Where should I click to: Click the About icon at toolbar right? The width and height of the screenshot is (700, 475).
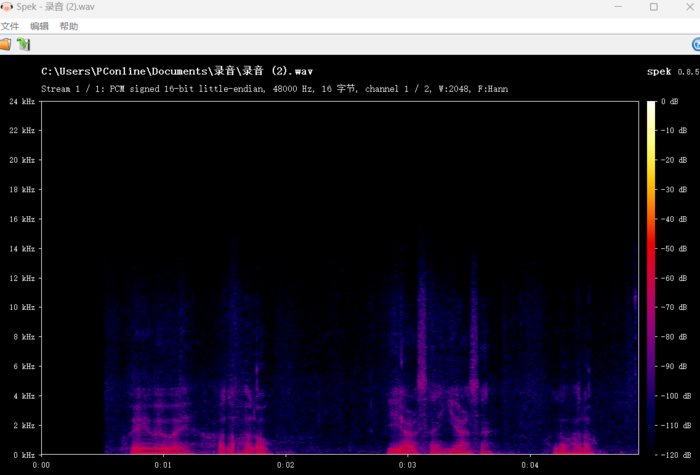pyautogui.click(x=696, y=45)
